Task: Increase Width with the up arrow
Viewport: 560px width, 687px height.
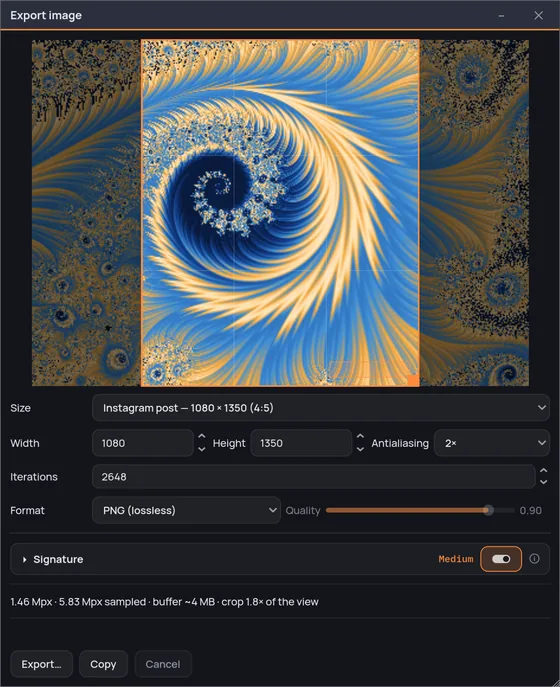Action: coord(202,436)
